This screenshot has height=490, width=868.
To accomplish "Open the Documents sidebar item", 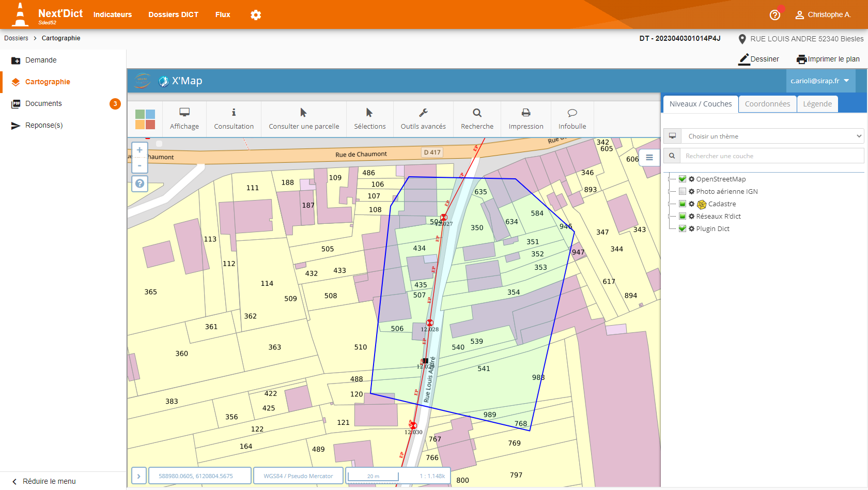I will (43, 103).
